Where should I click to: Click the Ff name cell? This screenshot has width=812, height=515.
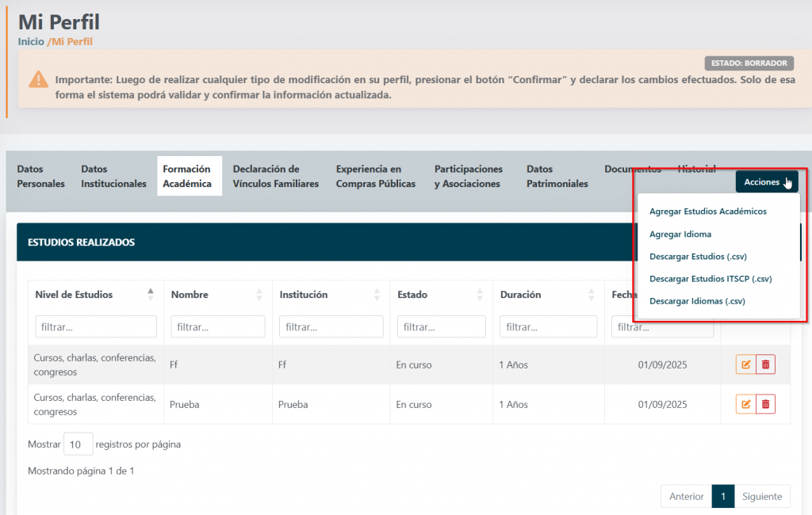tap(217, 364)
